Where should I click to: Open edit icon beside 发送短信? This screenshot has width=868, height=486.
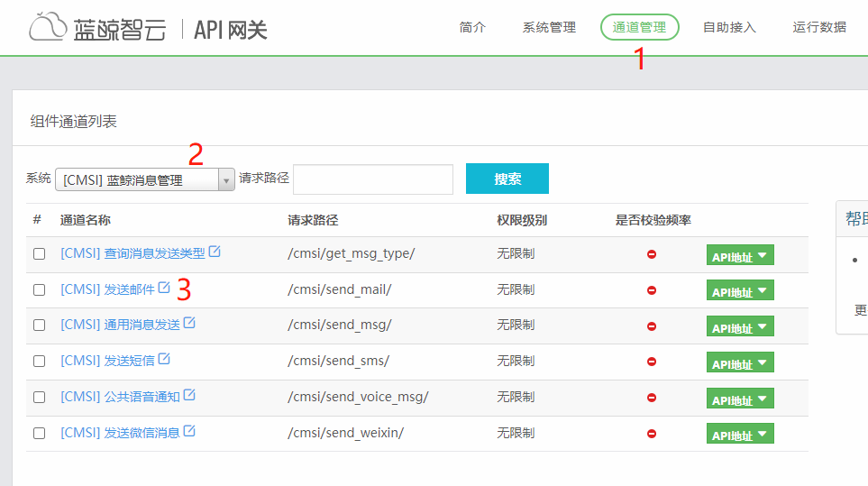(x=164, y=359)
